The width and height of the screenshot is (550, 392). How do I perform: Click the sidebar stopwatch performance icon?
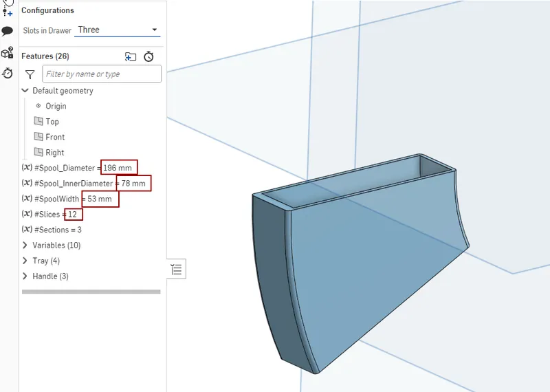click(x=8, y=73)
